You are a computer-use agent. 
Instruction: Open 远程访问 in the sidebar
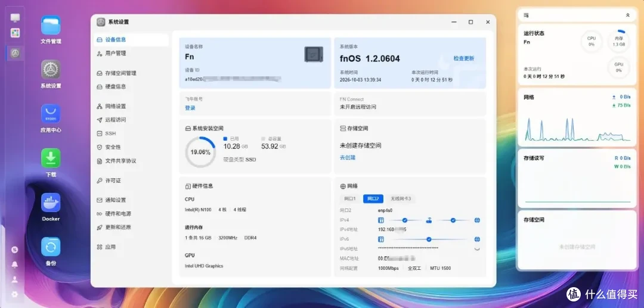[x=131, y=120]
